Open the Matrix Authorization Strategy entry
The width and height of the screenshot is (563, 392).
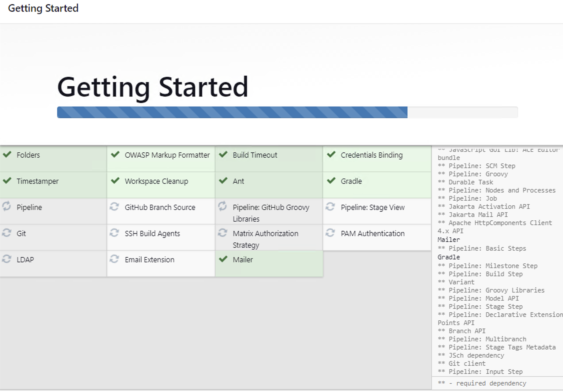[265, 238]
